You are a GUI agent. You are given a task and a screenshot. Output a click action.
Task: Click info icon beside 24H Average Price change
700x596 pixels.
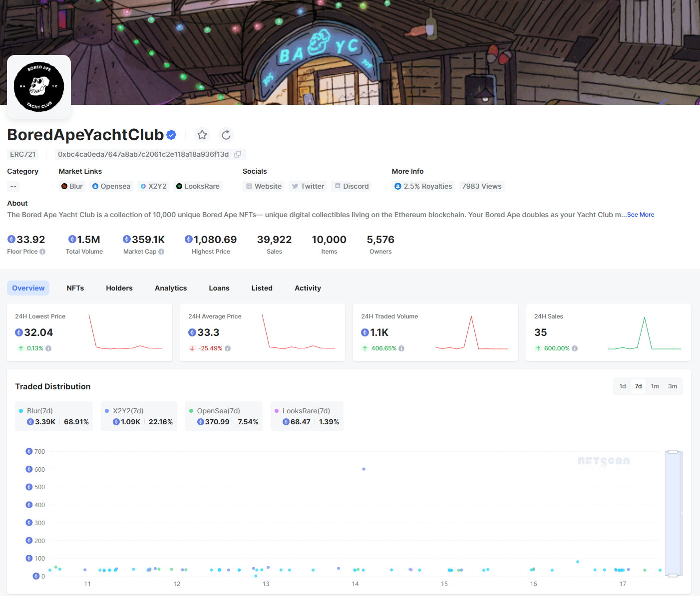[228, 348]
